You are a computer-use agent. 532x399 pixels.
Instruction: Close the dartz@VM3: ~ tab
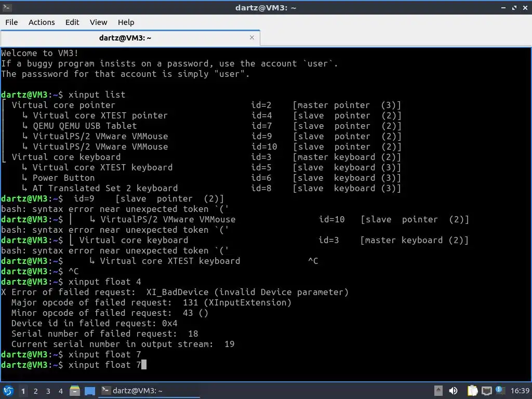252,37
